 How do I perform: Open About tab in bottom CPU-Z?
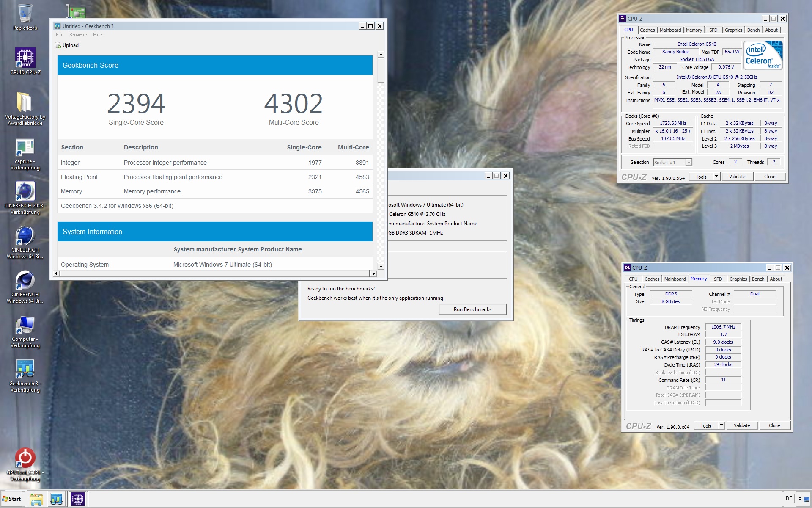coord(776,279)
